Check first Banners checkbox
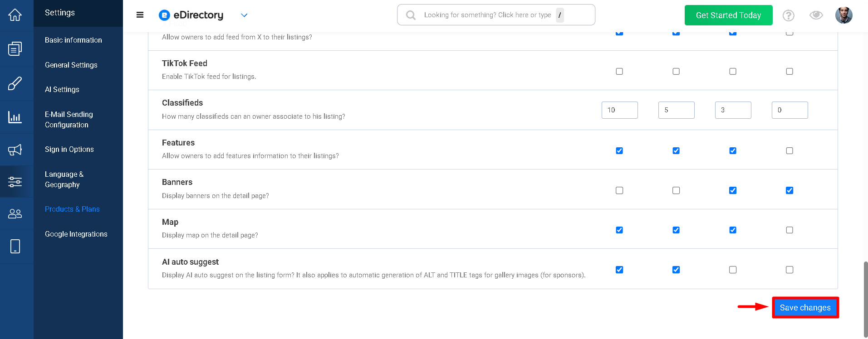 [x=619, y=190]
